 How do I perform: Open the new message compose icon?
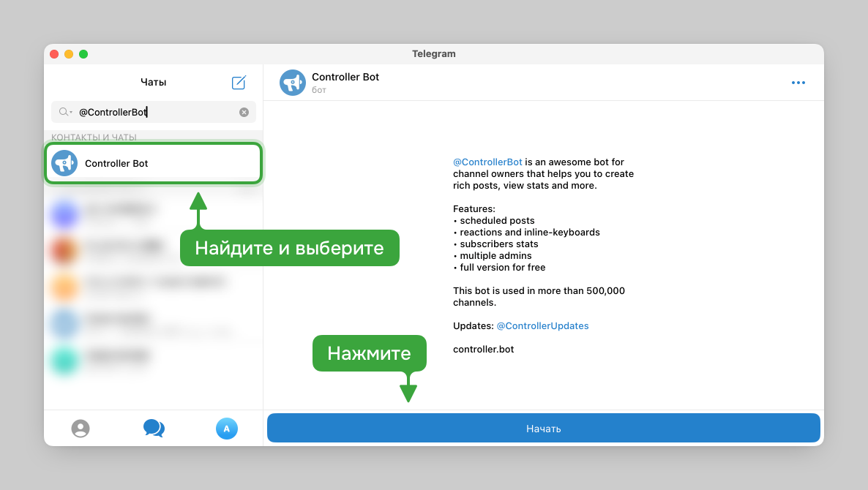click(239, 83)
